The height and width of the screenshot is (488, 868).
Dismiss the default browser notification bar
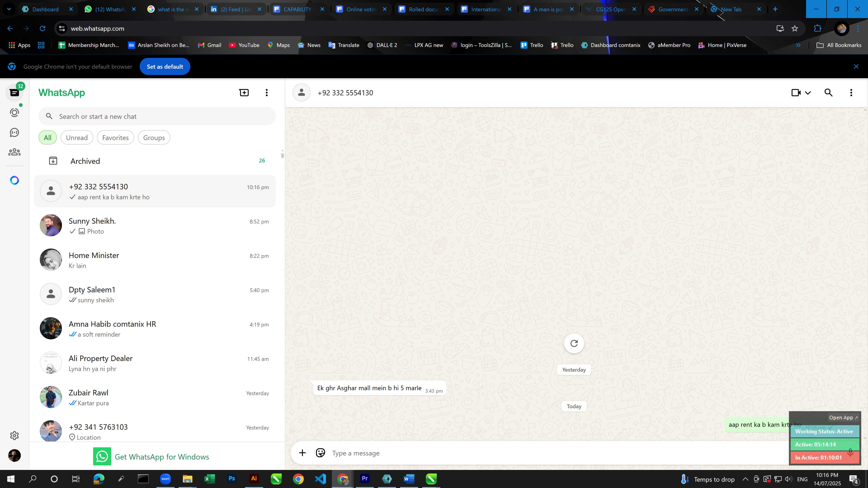pos(856,67)
